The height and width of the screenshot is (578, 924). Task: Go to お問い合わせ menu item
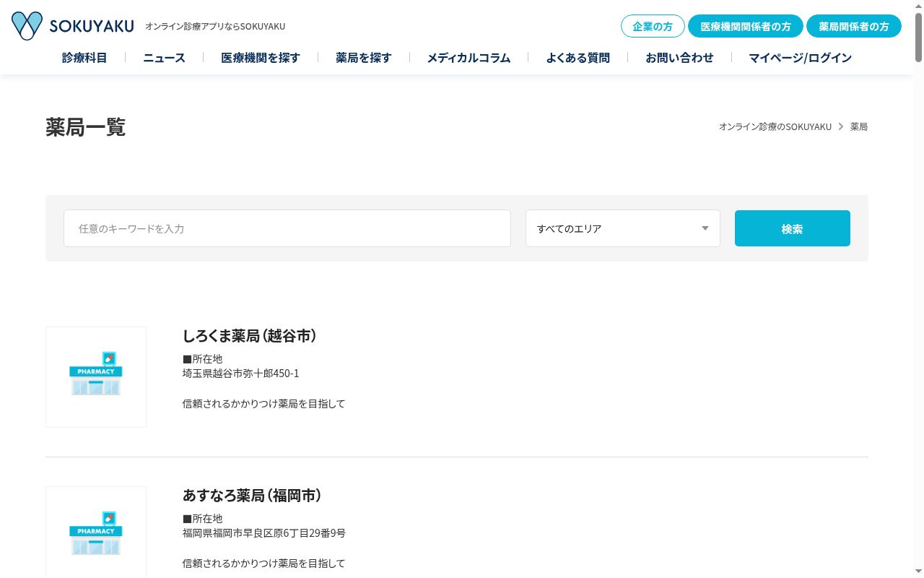(679, 58)
